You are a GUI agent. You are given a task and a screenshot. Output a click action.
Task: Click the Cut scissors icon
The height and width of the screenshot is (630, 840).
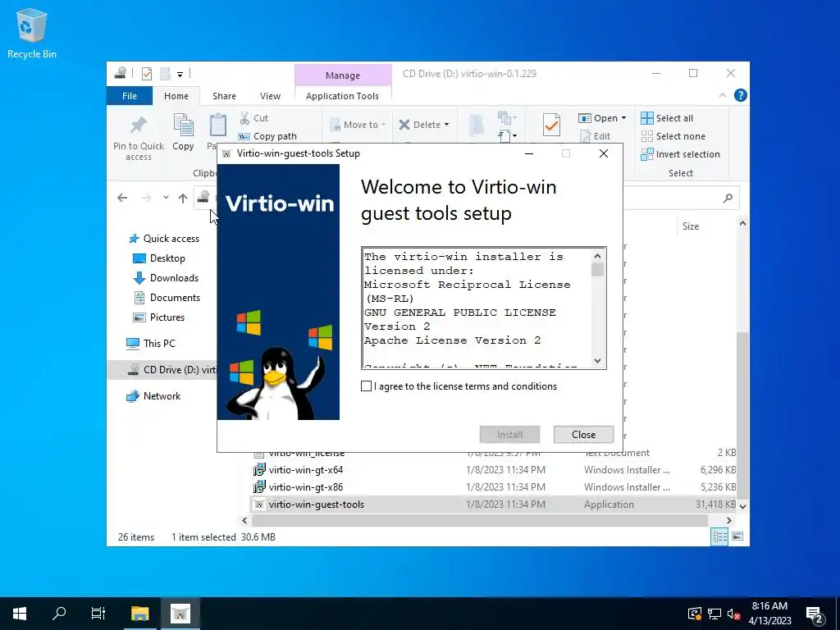coord(244,118)
